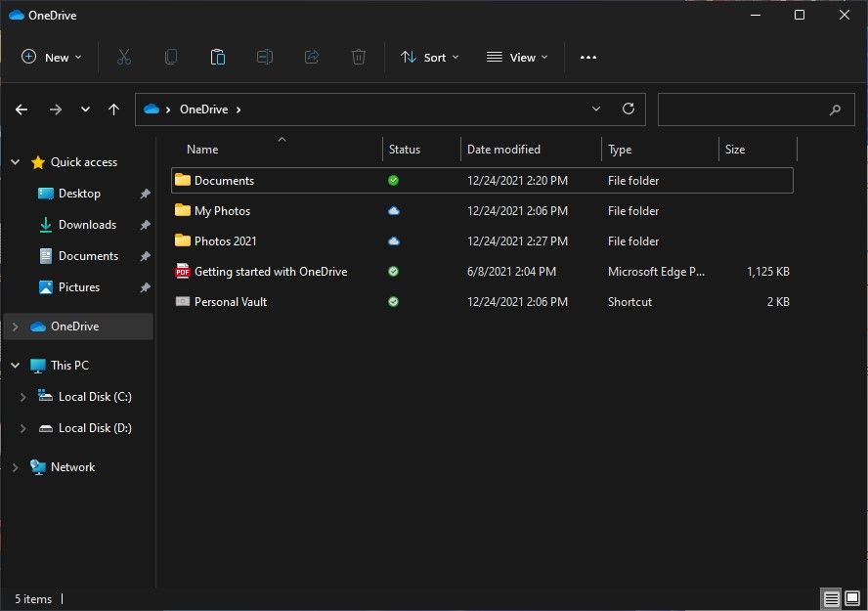Screen dimensions: 868x611
Task: Cut the selected folder using the toolbar
Action: pyautogui.click(x=124, y=57)
